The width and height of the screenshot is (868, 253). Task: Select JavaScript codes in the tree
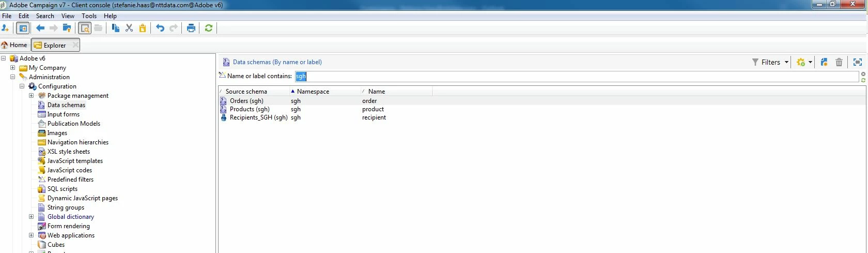70,170
